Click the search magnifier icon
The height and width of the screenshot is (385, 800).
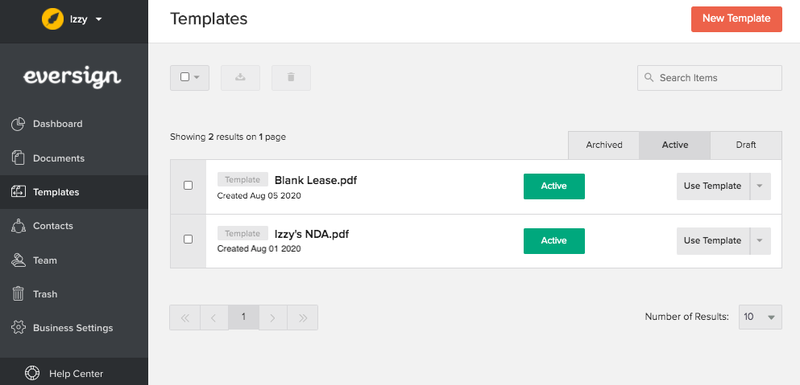[649, 78]
